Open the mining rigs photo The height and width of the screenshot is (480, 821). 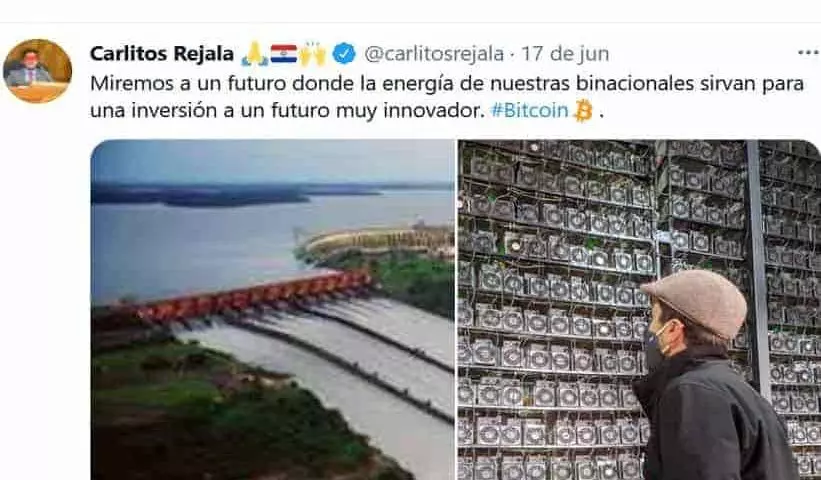click(x=639, y=309)
